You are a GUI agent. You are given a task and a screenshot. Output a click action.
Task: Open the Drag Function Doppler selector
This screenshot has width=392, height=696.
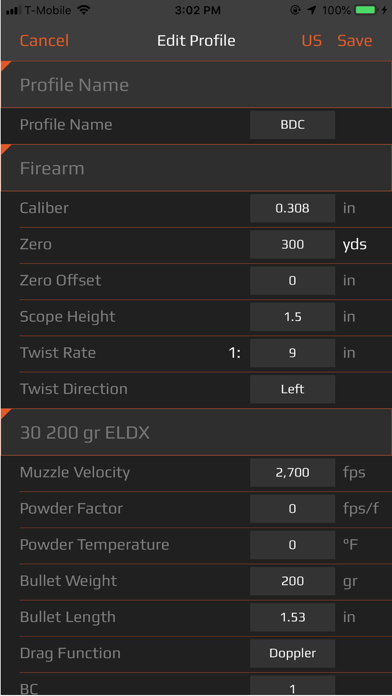pyautogui.click(x=293, y=653)
